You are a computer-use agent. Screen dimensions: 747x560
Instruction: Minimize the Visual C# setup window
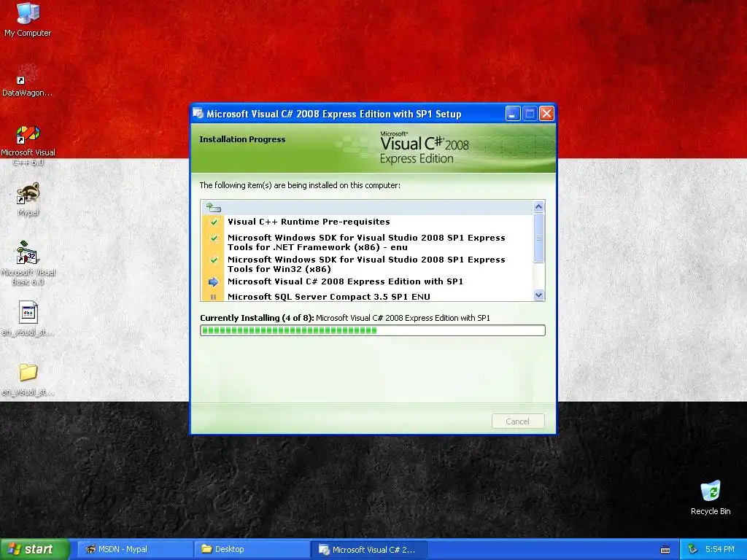click(513, 114)
